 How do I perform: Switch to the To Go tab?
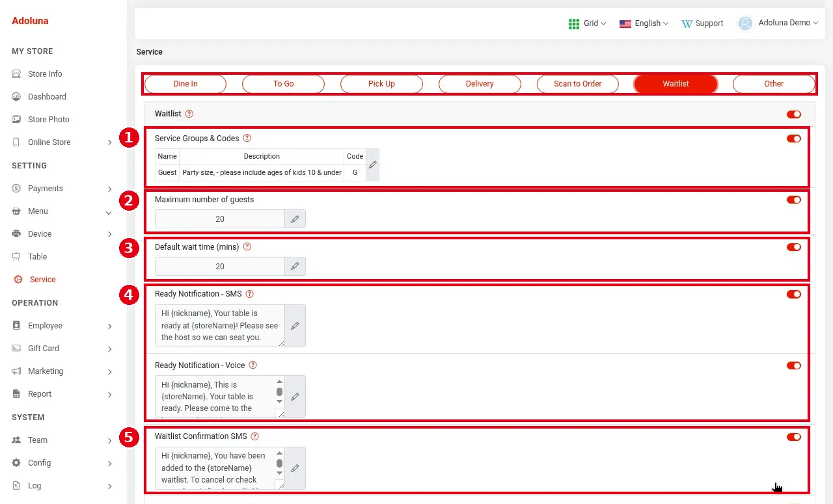coord(284,84)
